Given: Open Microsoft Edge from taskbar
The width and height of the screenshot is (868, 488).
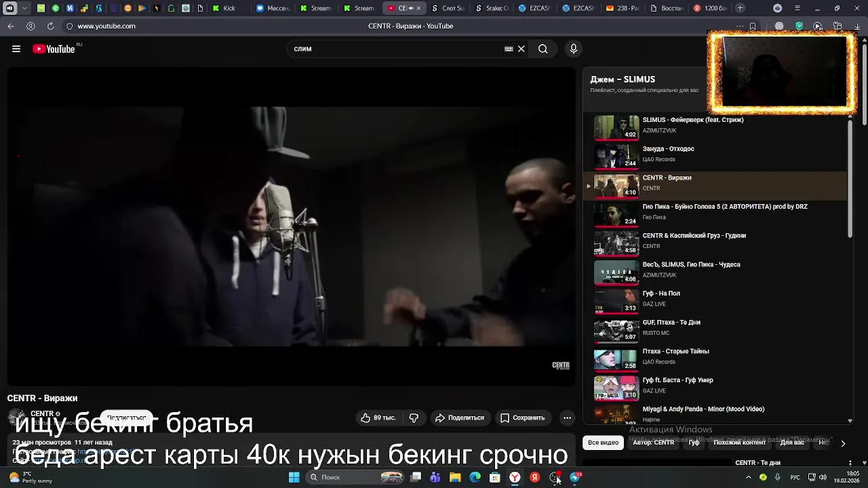Looking at the screenshot, I should [x=475, y=477].
